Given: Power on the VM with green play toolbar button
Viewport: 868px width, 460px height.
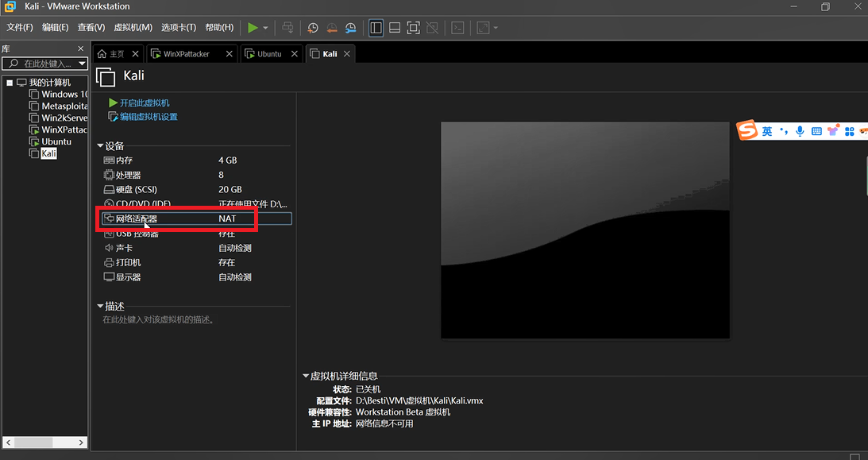Looking at the screenshot, I should point(253,28).
